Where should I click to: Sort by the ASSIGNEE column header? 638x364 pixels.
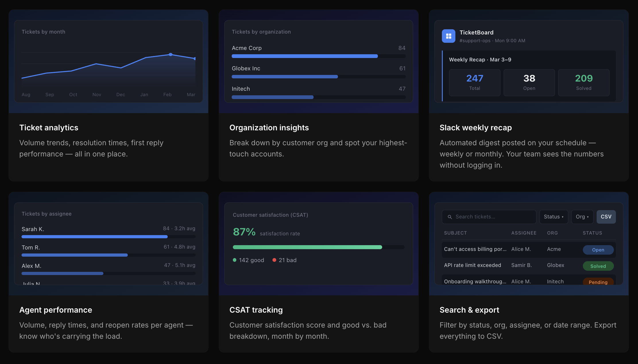pyautogui.click(x=523, y=233)
